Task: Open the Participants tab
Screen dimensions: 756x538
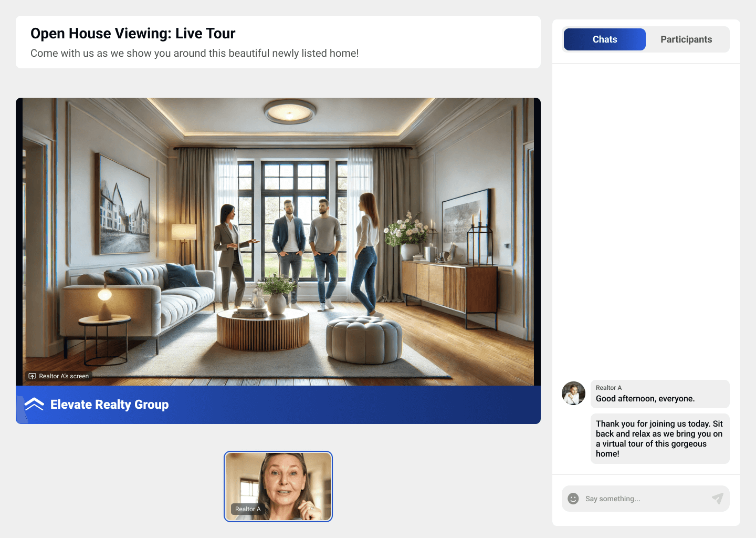Action: tap(686, 39)
